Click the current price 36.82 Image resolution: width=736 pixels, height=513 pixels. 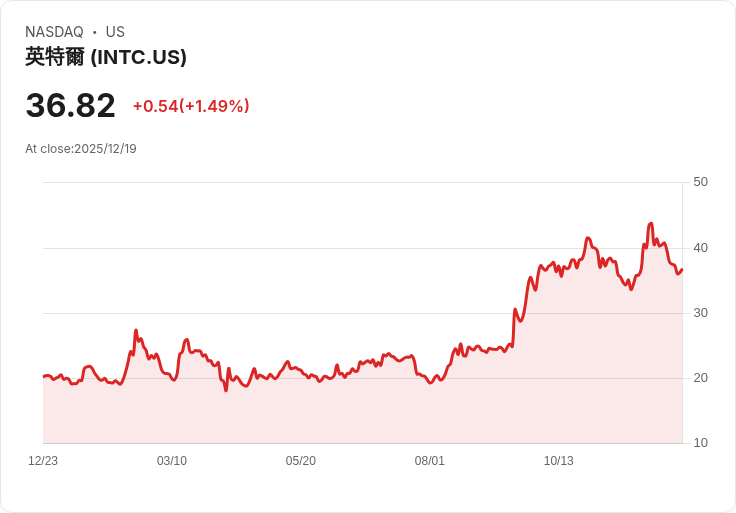[70, 105]
